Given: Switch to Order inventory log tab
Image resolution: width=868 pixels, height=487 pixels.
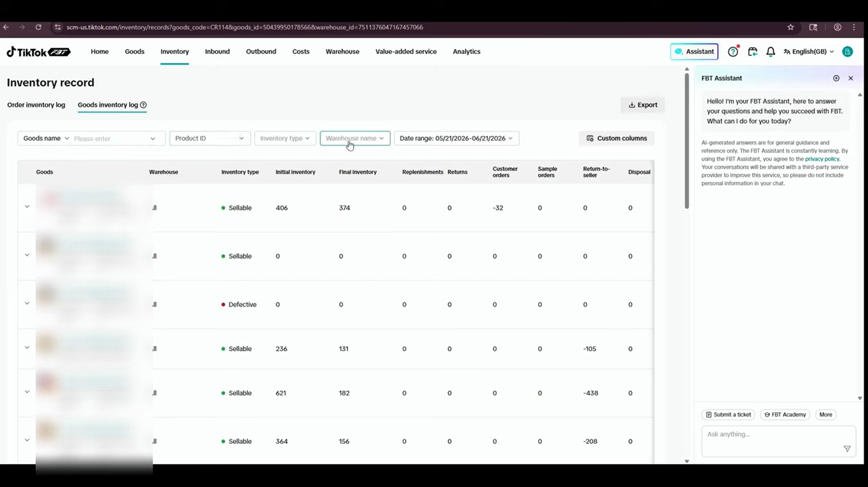Looking at the screenshot, I should pyautogui.click(x=36, y=105).
